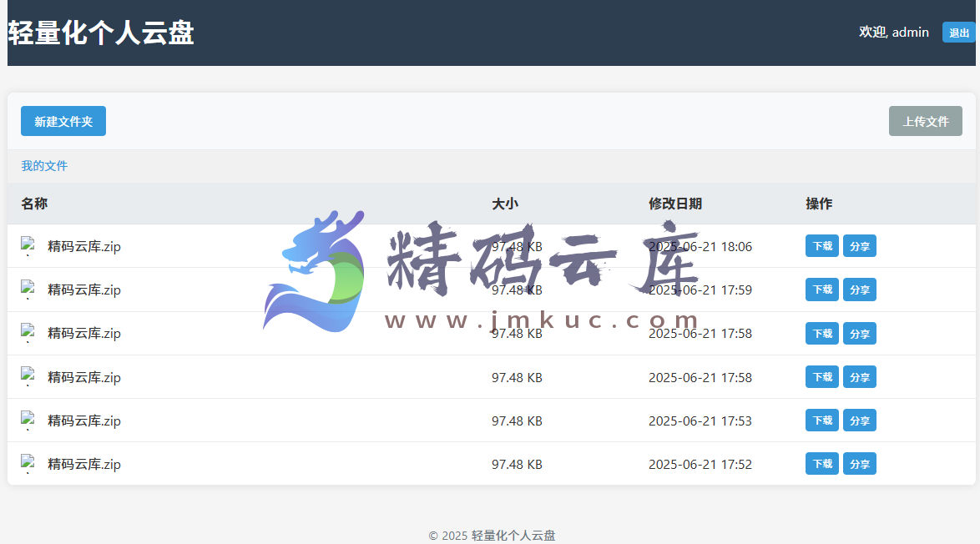
Task: Click the 欢迎, admin user text
Action: (x=894, y=33)
